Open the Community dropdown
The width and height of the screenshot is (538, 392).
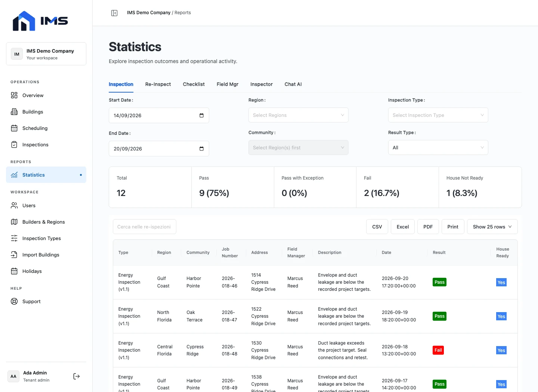click(x=299, y=147)
